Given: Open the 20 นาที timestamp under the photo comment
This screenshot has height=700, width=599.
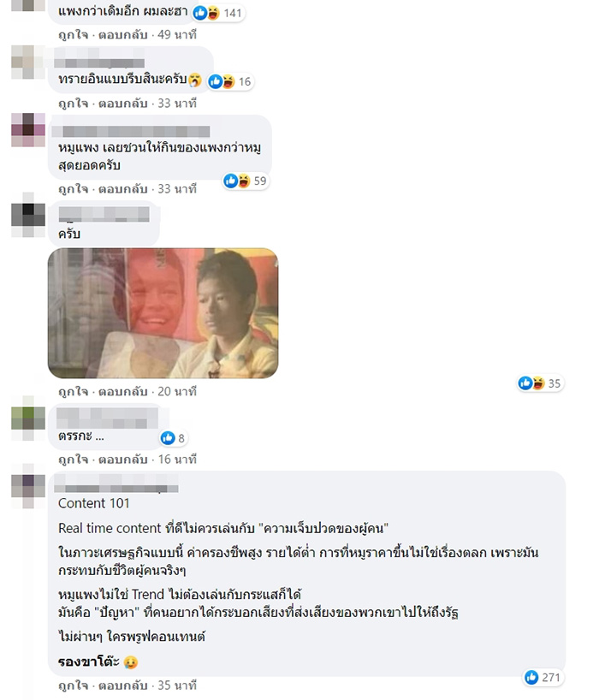Looking at the screenshot, I should [177, 392].
